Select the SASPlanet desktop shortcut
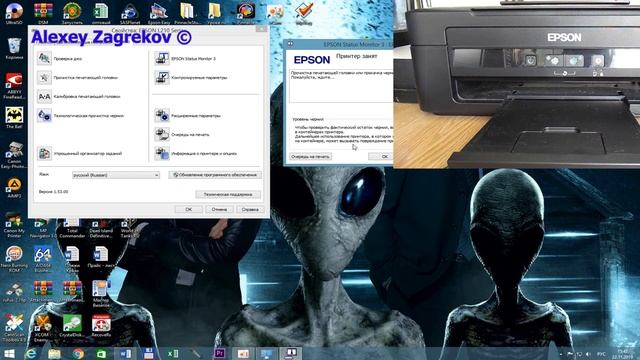The width and height of the screenshot is (640, 360). [130, 13]
